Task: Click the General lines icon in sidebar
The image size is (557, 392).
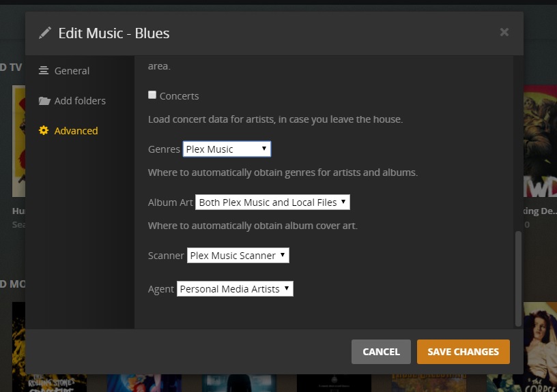Action: pos(44,71)
